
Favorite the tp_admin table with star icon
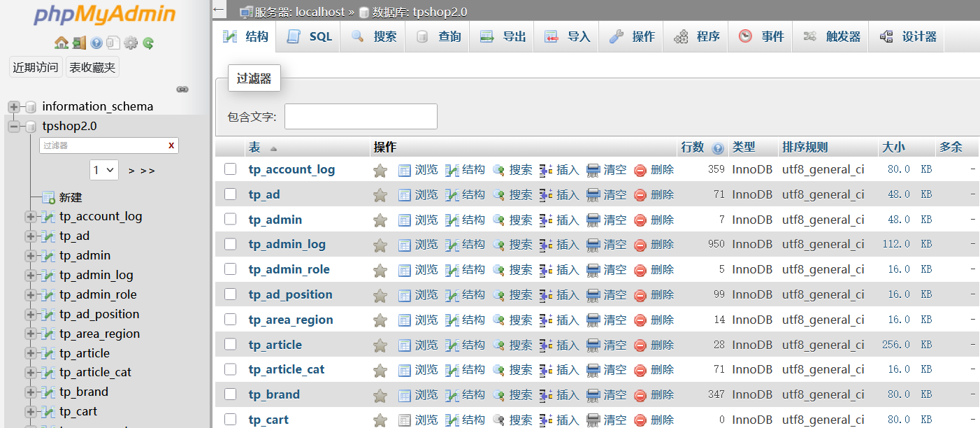tap(380, 220)
